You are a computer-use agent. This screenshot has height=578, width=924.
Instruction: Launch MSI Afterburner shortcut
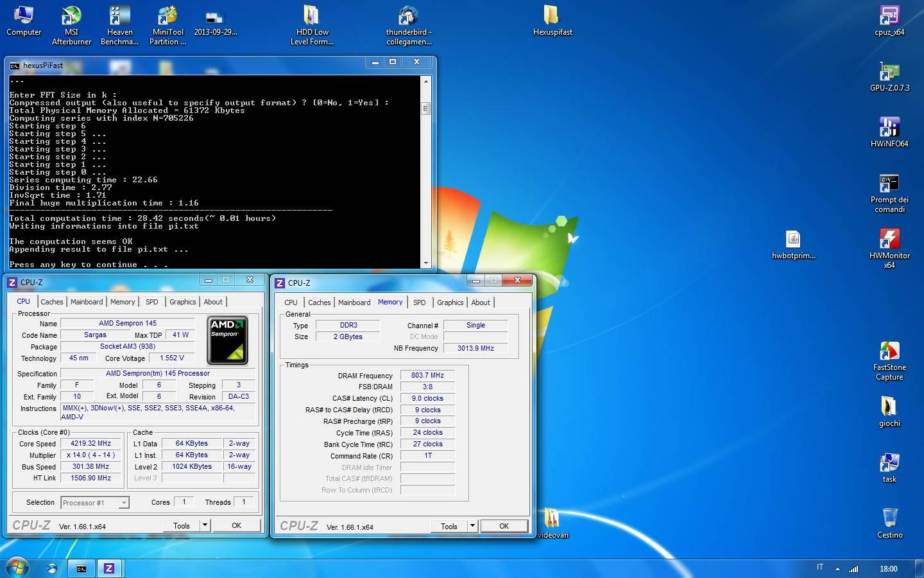(x=71, y=26)
